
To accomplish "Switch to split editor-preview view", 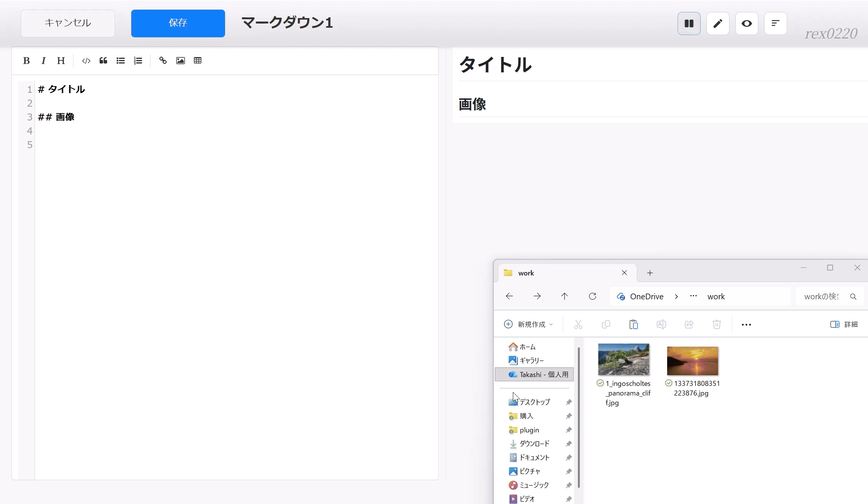I will click(689, 23).
